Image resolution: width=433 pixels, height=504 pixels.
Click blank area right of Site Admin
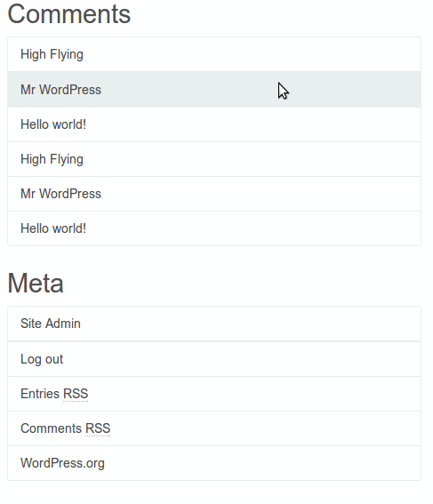[x=251, y=324]
